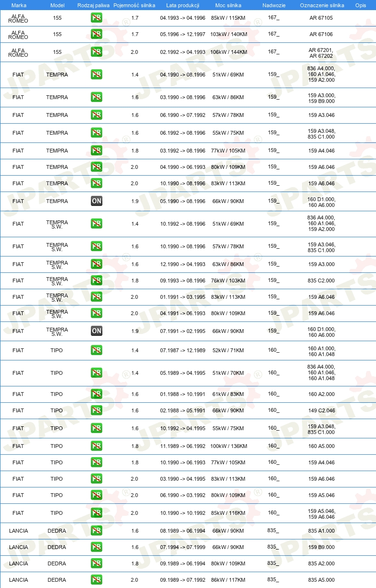Select production dates 01.1991 -> 03.1995
The width and height of the screenshot is (376, 588).
point(183,297)
